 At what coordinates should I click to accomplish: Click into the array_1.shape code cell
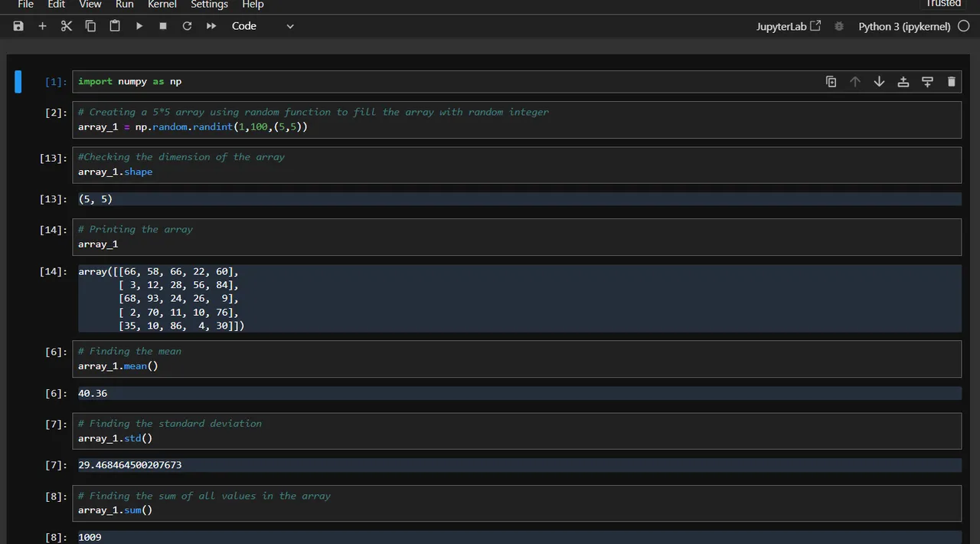517,165
